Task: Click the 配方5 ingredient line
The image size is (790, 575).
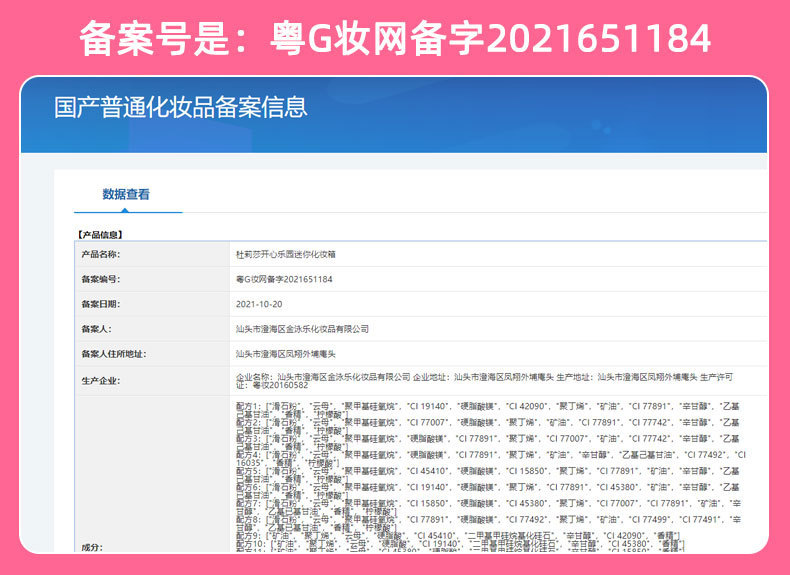Action: 488,475
